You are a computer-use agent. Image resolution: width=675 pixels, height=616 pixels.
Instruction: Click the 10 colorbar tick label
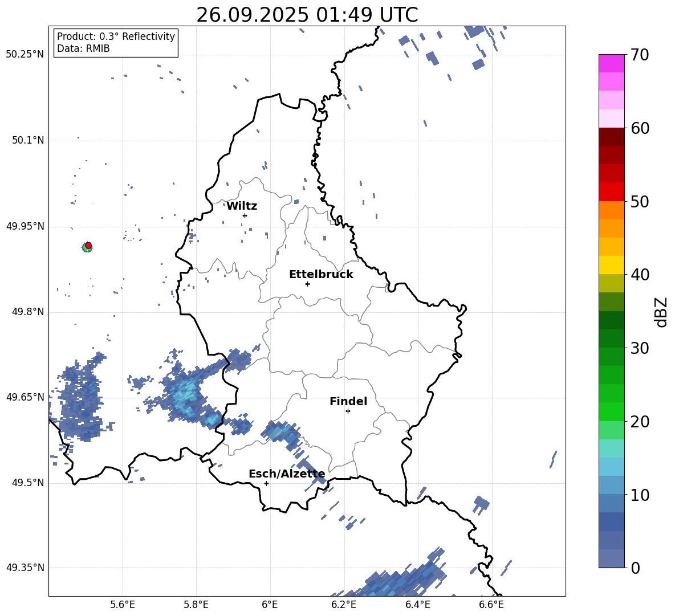(640, 495)
